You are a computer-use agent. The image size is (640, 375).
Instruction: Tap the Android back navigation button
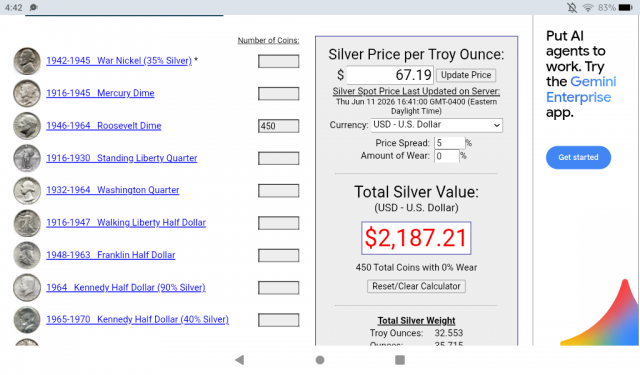click(x=240, y=360)
